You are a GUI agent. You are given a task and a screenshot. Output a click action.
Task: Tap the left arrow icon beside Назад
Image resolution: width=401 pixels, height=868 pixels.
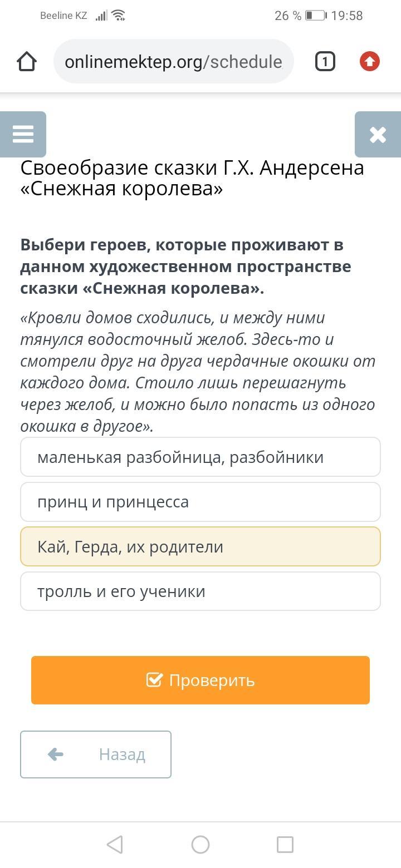[56, 754]
